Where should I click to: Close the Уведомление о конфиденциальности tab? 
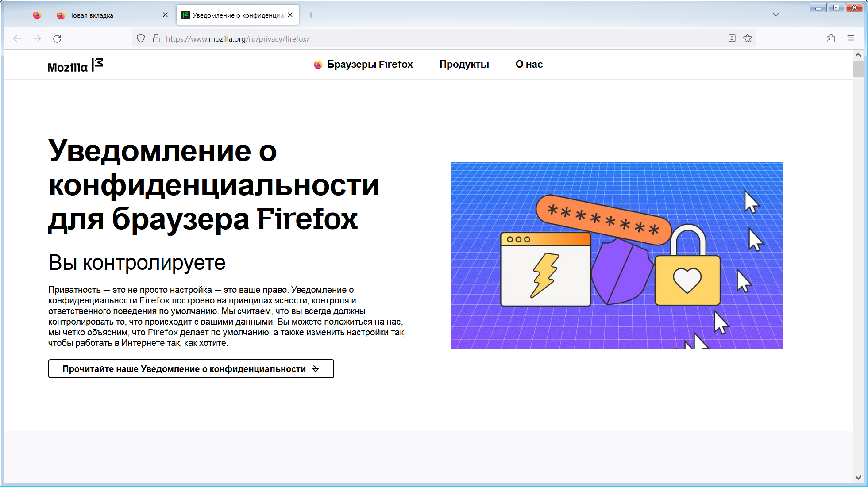pos(290,15)
